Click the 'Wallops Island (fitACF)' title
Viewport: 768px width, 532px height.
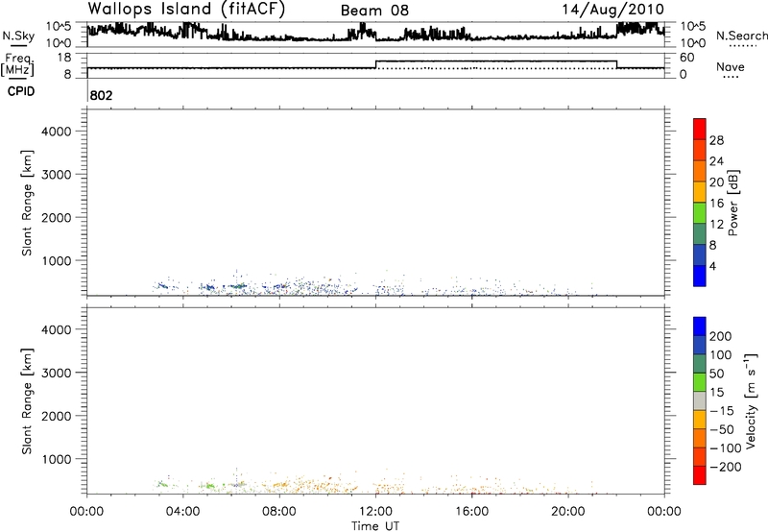click(x=186, y=9)
